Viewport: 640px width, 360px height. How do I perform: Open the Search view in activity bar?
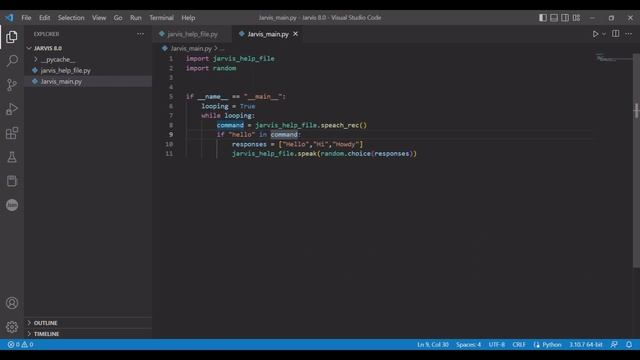coord(12,61)
